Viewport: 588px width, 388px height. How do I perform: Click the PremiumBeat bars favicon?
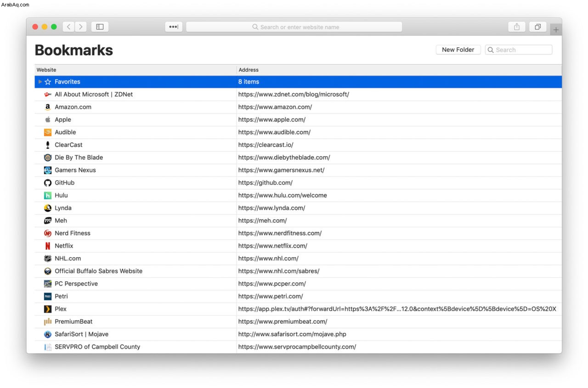48,322
